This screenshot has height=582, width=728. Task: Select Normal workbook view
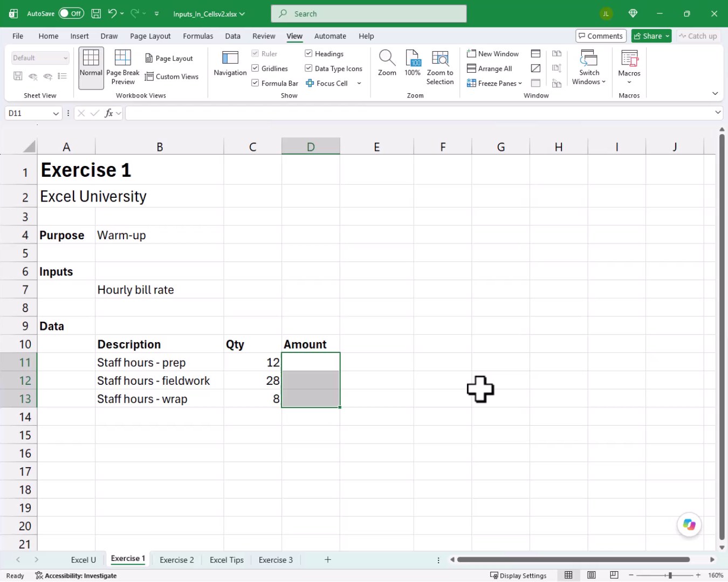(x=91, y=68)
